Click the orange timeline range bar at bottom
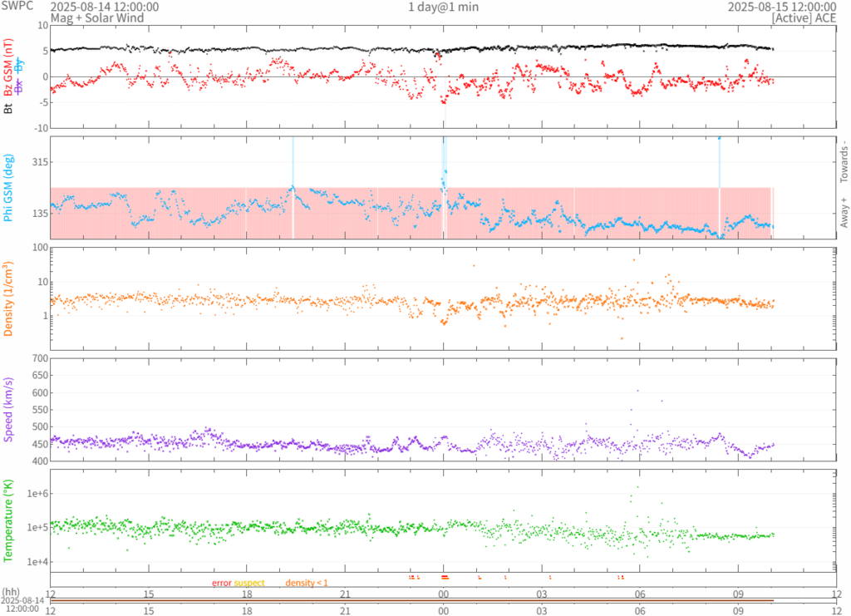This screenshot has width=851, height=616. (x=412, y=601)
